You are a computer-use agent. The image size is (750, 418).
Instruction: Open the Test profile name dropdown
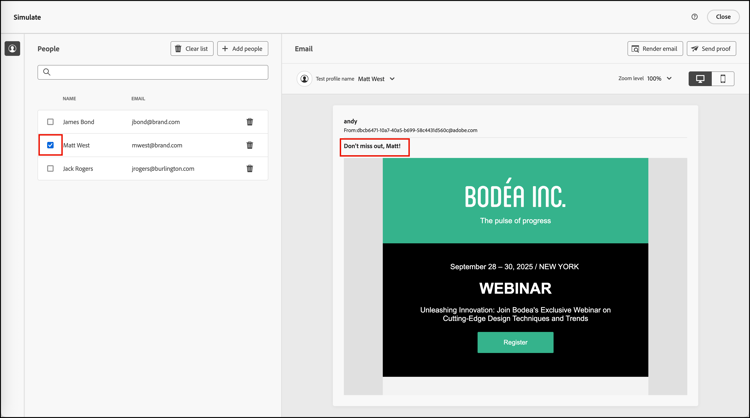coord(376,79)
